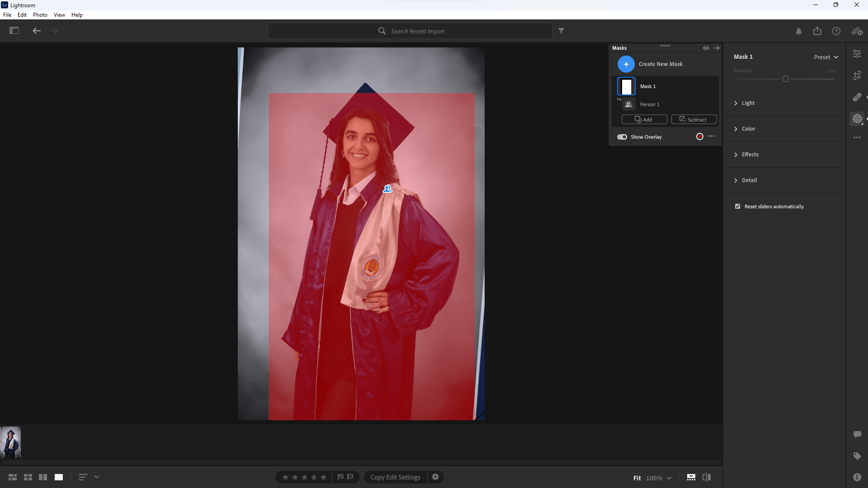Toggle Show Overlay switch

click(x=622, y=136)
